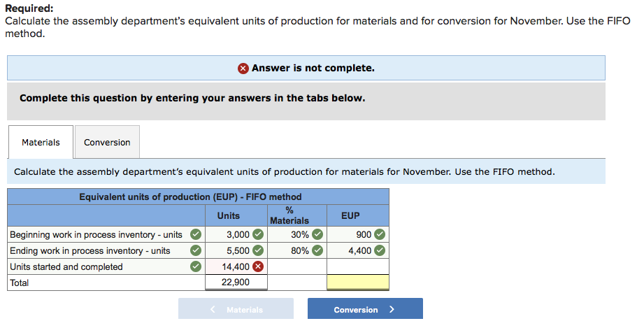Click green check beside 30% materials
Screen dimensions: 644x321
317,235
